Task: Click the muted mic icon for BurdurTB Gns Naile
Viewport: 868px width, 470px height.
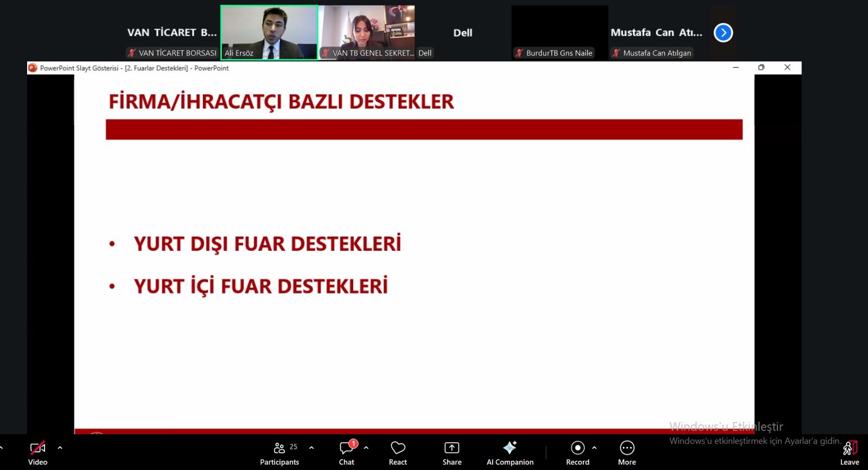Action: (x=519, y=53)
